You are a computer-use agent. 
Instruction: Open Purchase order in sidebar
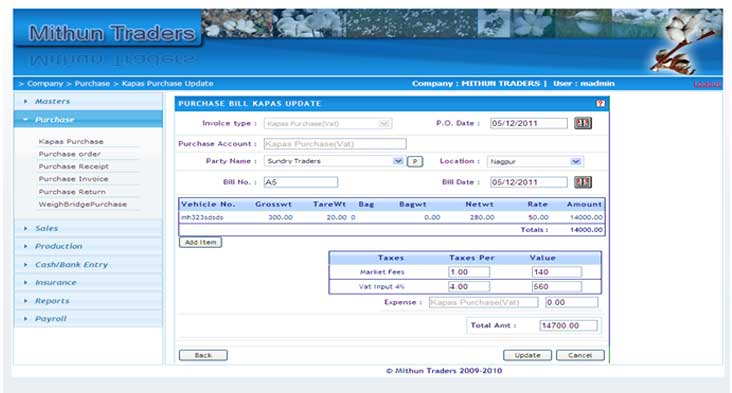[70, 154]
